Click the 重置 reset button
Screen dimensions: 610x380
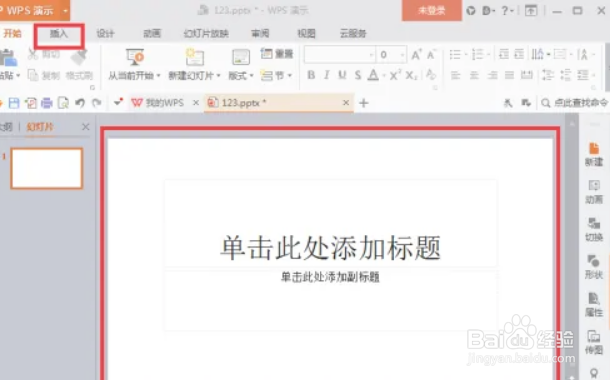[x=277, y=54]
